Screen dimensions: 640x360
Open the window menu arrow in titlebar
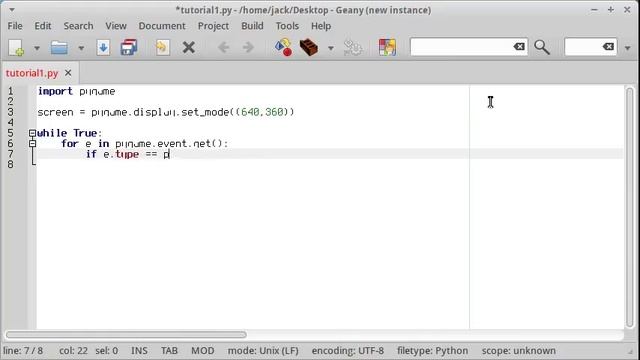12,9
